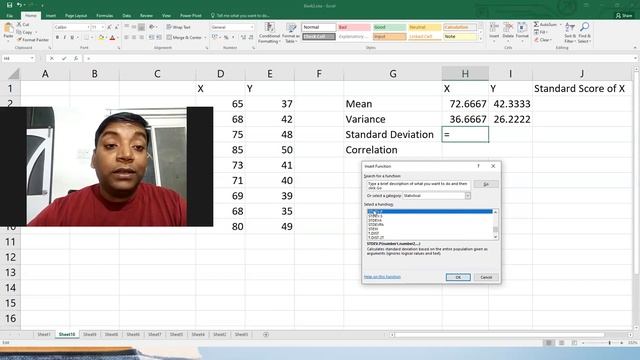This screenshot has height=360, width=640.
Task: Toggle Merge & Center
Action: (x=184, y=37)
